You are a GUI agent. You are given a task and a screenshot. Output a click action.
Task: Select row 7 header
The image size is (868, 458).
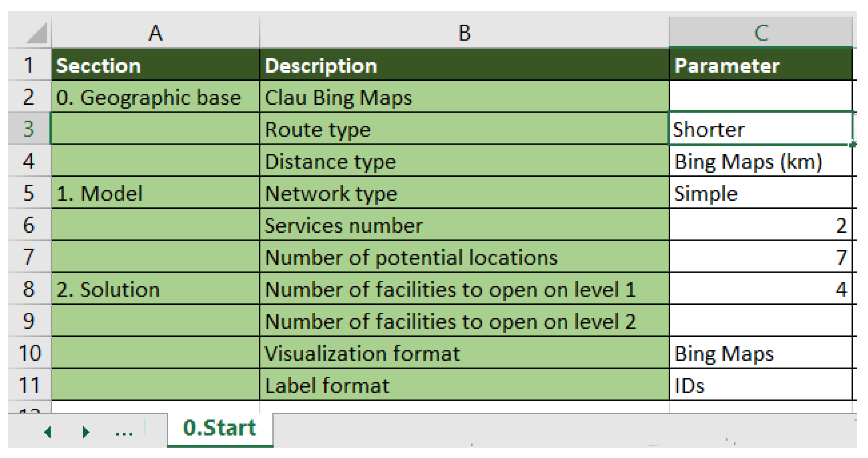click(x=29, y=257)
